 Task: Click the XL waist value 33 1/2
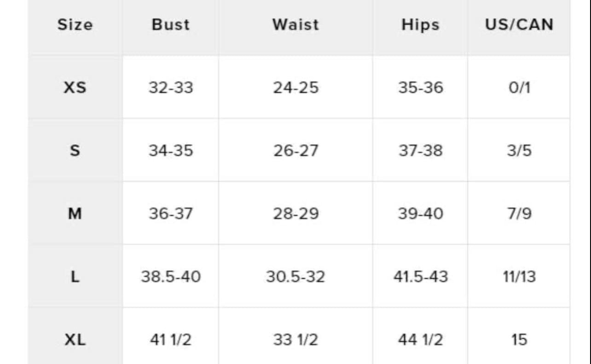click(x=295, y=340)
